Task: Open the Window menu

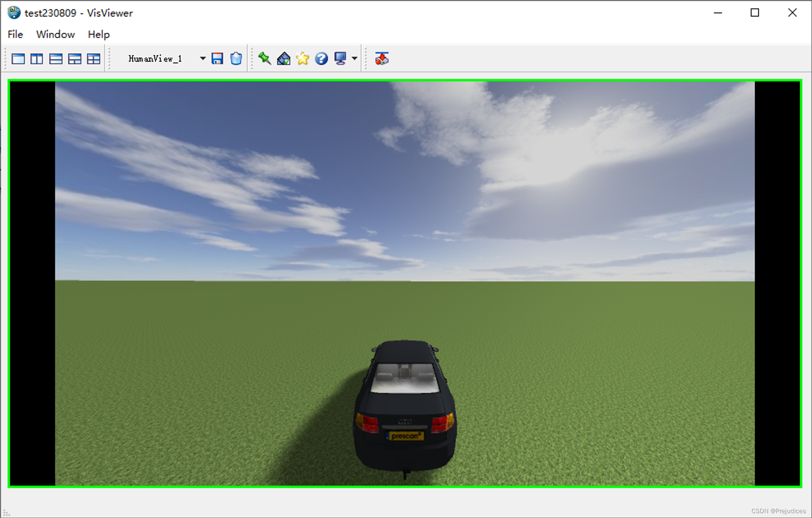Action: (55, 35)
